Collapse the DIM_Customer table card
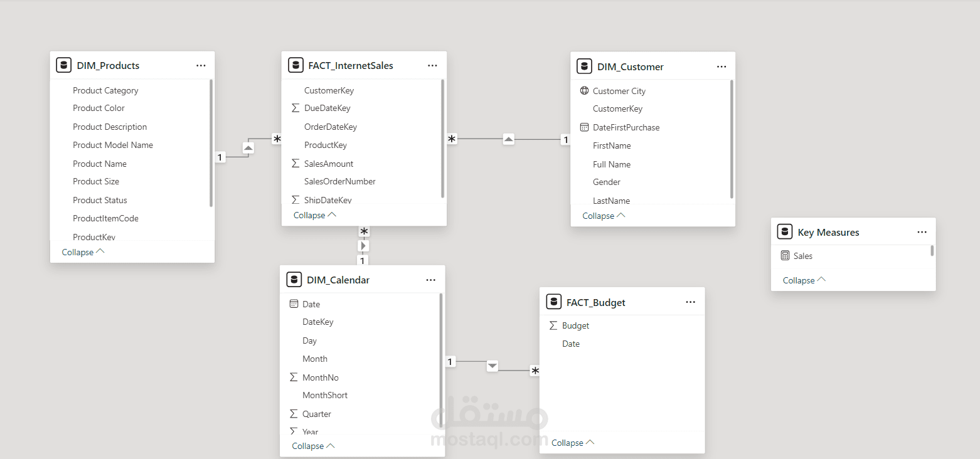Image resolution: width=980 pixels, height=459 pixels. tap(604, 216)
